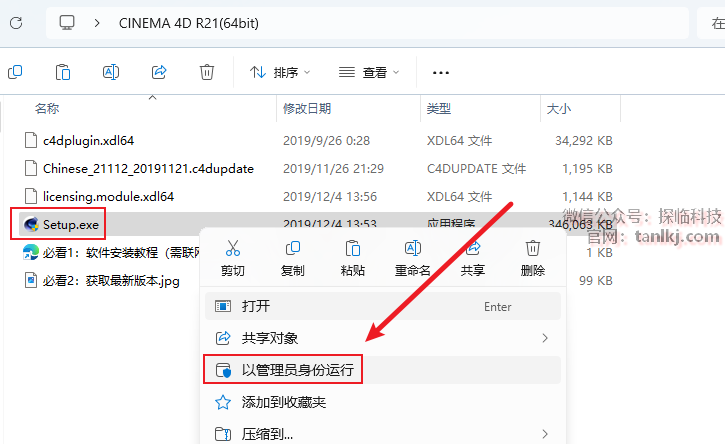The height and width of the screenshot is (444, 725).
Task: Select 必看2：获取最新版本.jpg file
Action: pyautogui.click(x=111, y=281)
